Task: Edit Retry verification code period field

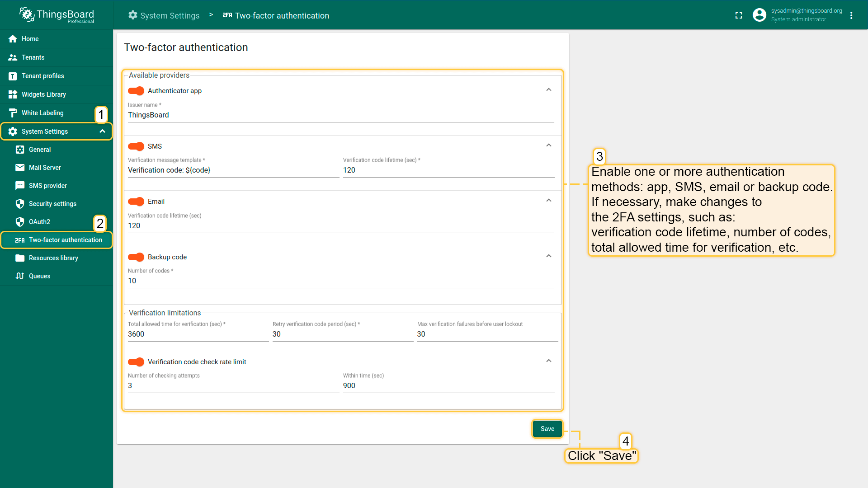Action: point(343,334)
